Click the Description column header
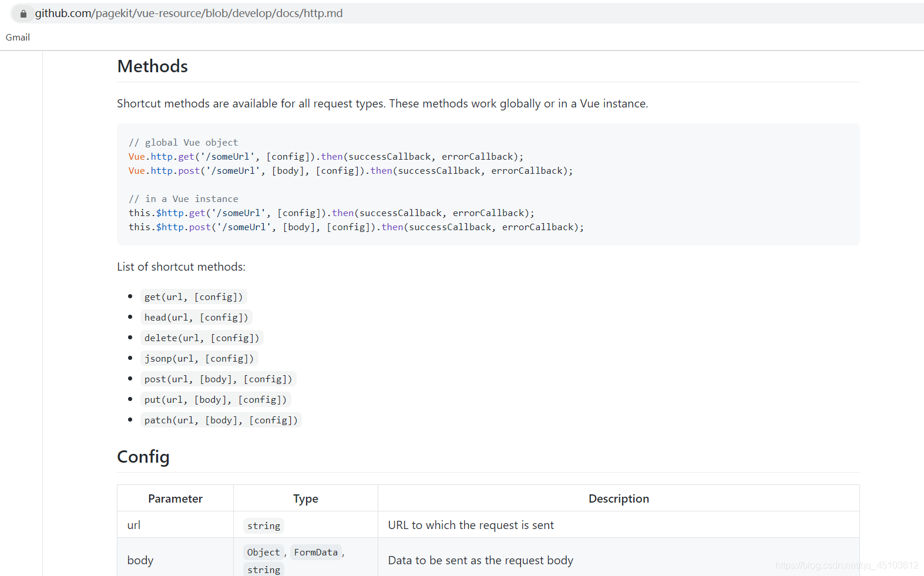The width and height of the screenshot is (924, 576). (619, 498)
